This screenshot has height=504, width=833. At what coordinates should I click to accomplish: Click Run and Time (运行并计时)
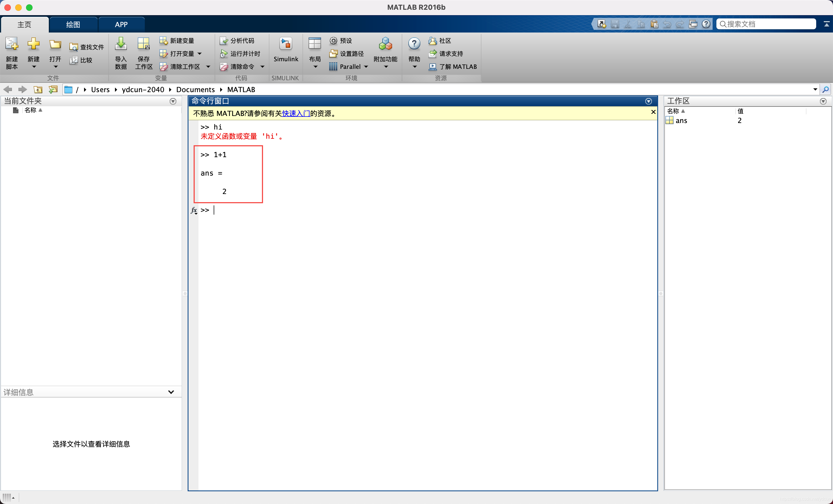[240, 54]
